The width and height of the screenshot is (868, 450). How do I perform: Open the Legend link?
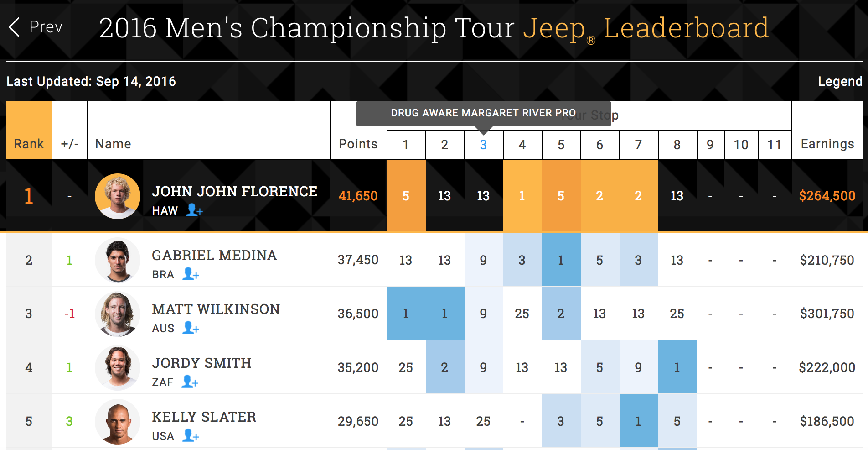tap(840, 81)
